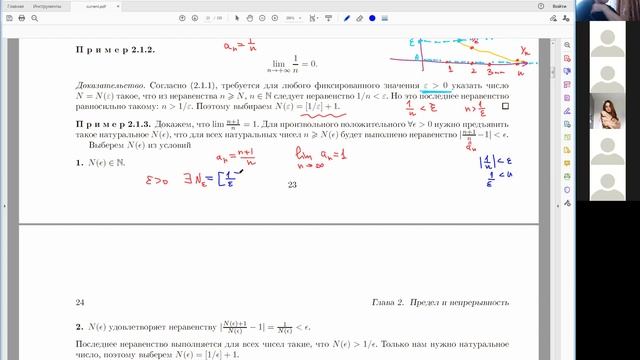Click the purple tool icon with pink top bar
This screenshot has width=640, height=360.
coord(567,84)
